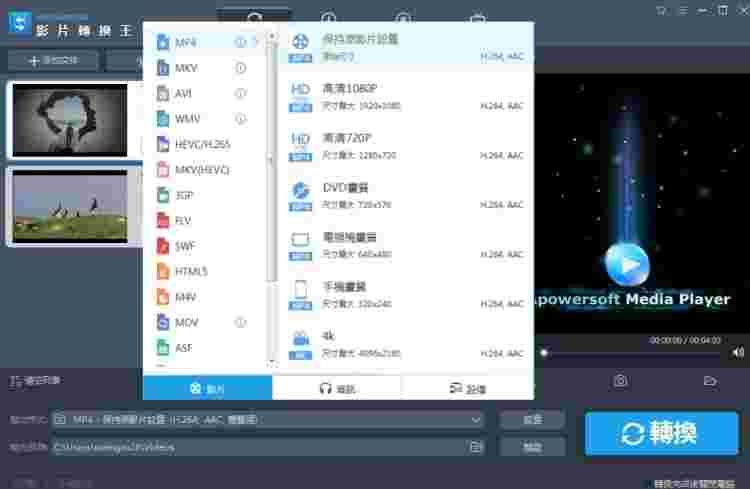Image resolution: width=750 pixels, height=489 pixels.
Task: Select the TV quality preset 640x480
Action: click(407, 245)
